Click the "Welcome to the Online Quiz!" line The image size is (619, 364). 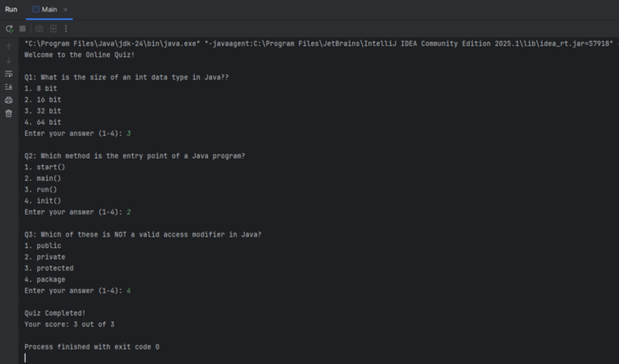(x=79, y=55)
